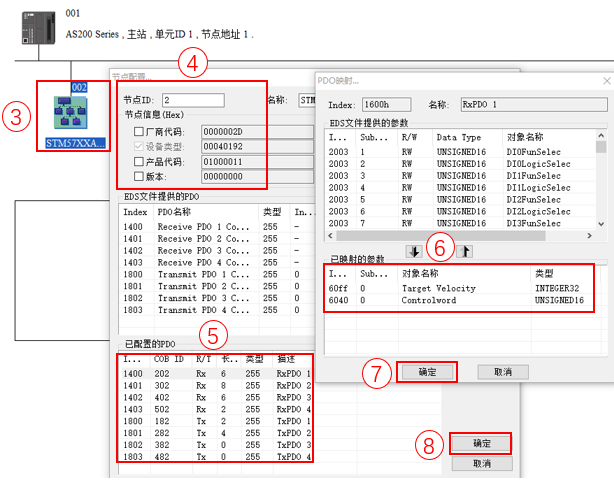Click the up arrow to unmap parameter
The height and width of the screenshot is (480, 614).
[465, 251]
